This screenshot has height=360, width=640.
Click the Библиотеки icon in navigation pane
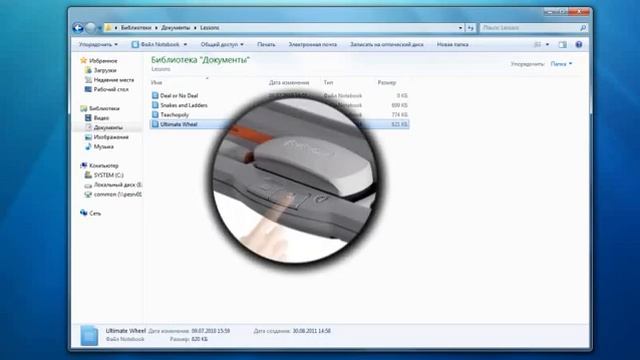click(x=84, y=108)
